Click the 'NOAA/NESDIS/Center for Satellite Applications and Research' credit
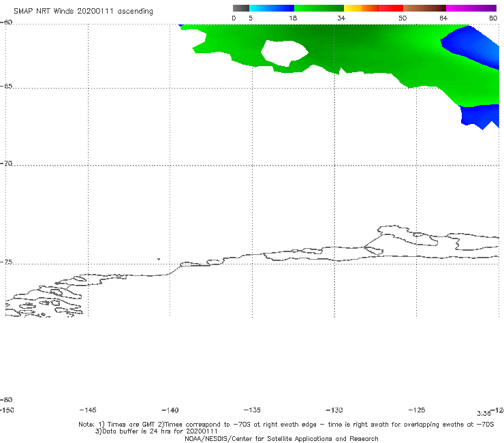The height and width of the screenshot is (443, 504). pos(281,439)
